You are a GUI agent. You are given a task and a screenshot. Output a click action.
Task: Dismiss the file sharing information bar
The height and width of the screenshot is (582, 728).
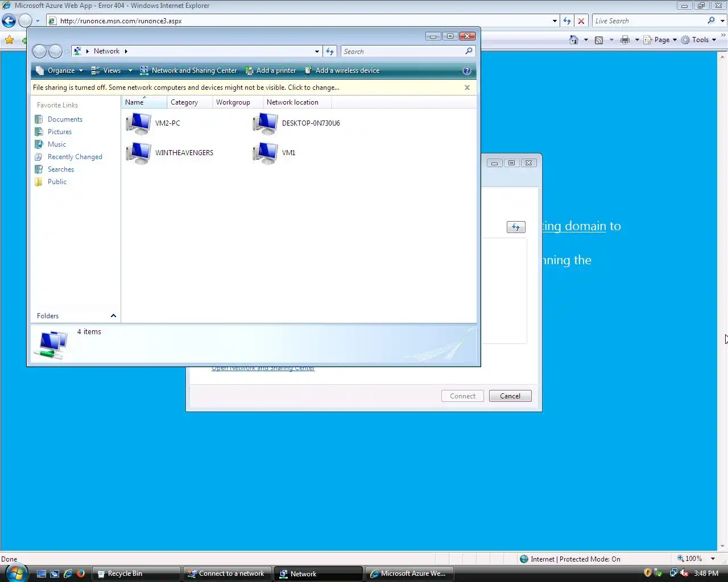coord(467,88)
